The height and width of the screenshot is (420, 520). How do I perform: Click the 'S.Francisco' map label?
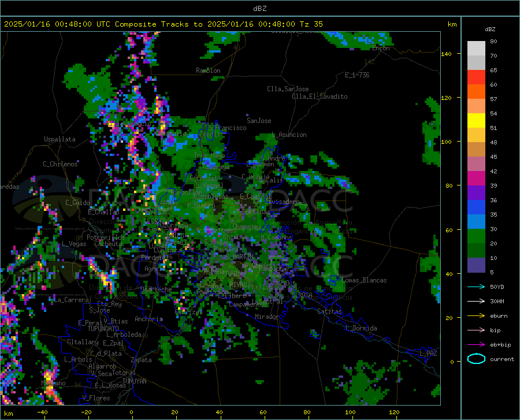click(x=228, y=128)
